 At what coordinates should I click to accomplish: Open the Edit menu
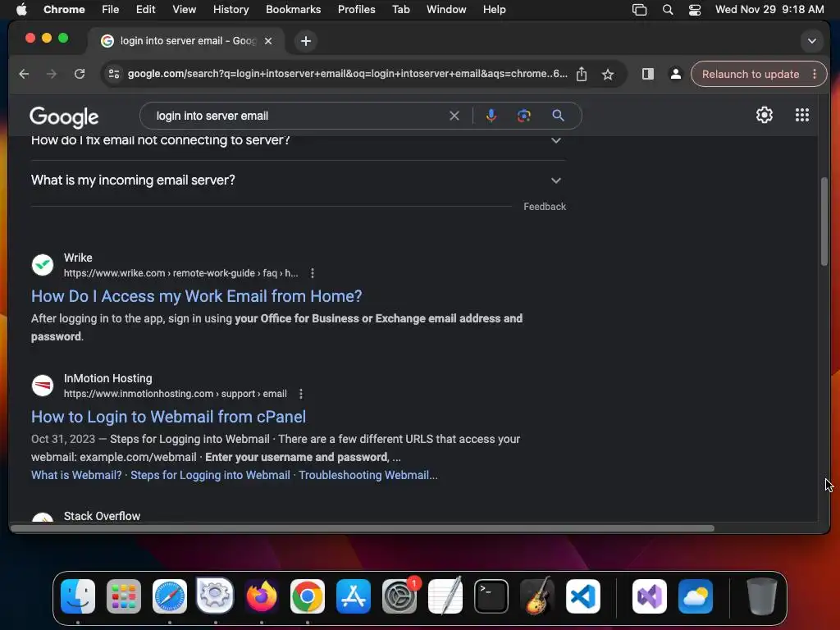[x=146, y=10]
